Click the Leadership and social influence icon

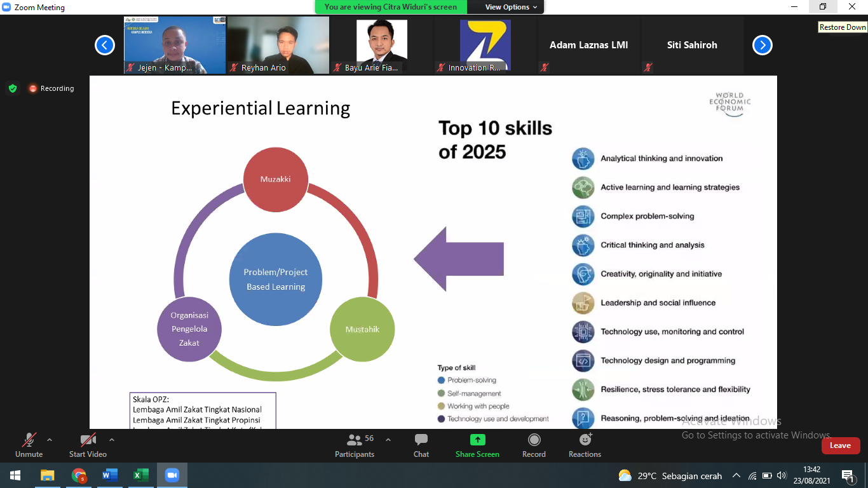(583, 302)
